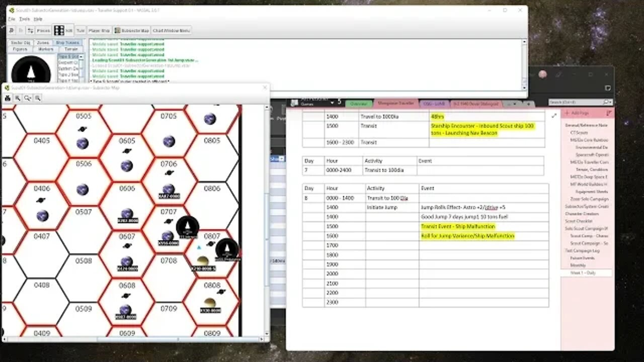Open the Scout Checklist page
This screenshot has height=362, width=644.
coord(579,221)
